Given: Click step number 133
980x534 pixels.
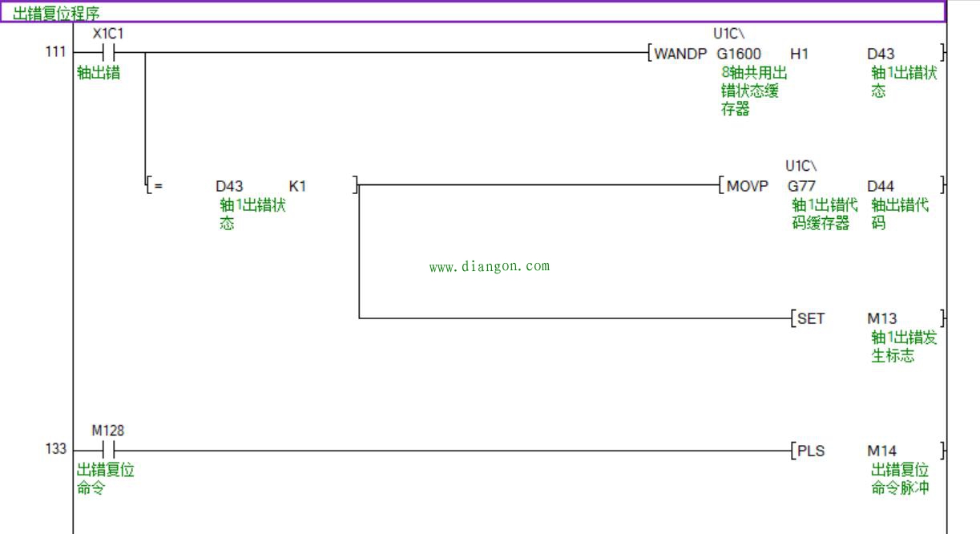Looking at the screenshot, I should 56,449.
